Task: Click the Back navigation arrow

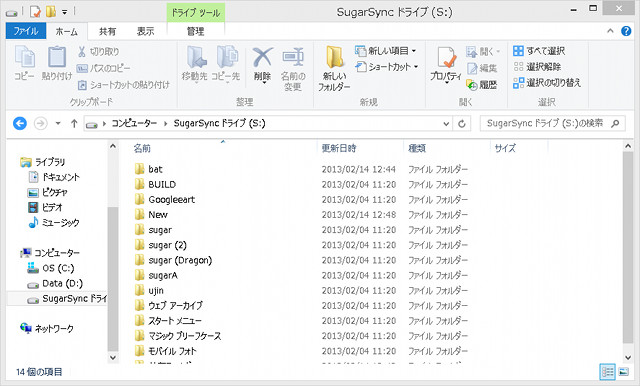Action: 20,123
